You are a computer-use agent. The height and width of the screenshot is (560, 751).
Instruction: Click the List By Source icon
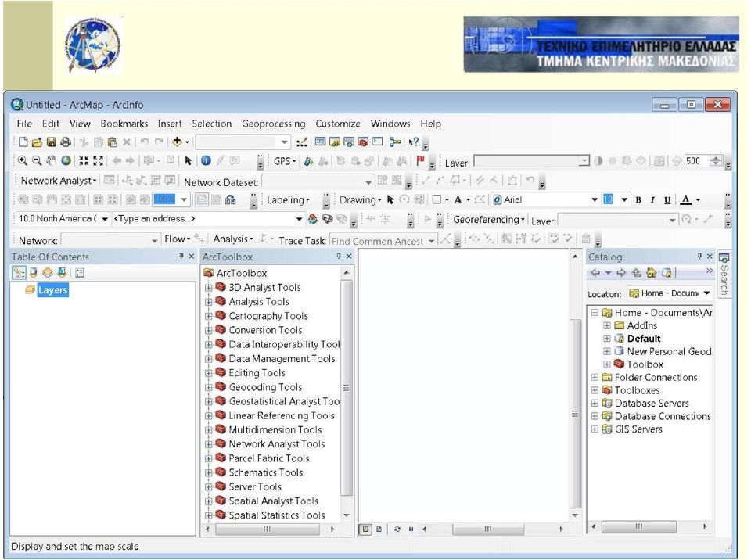33,273
